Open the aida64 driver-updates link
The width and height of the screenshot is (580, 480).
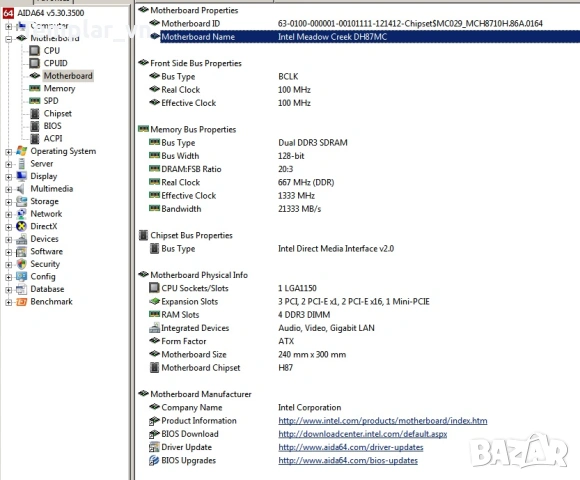pyautogui.click(x=351, y=447)
